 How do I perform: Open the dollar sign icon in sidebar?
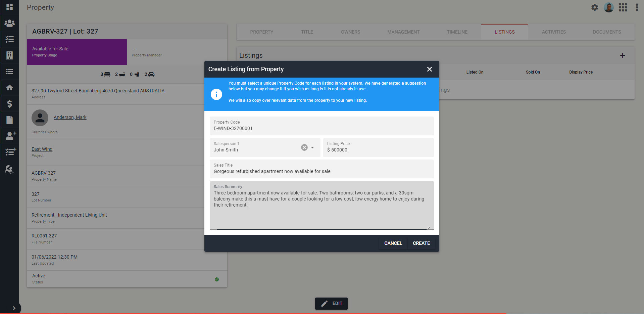pyautogui.click(x=9, y=104)
